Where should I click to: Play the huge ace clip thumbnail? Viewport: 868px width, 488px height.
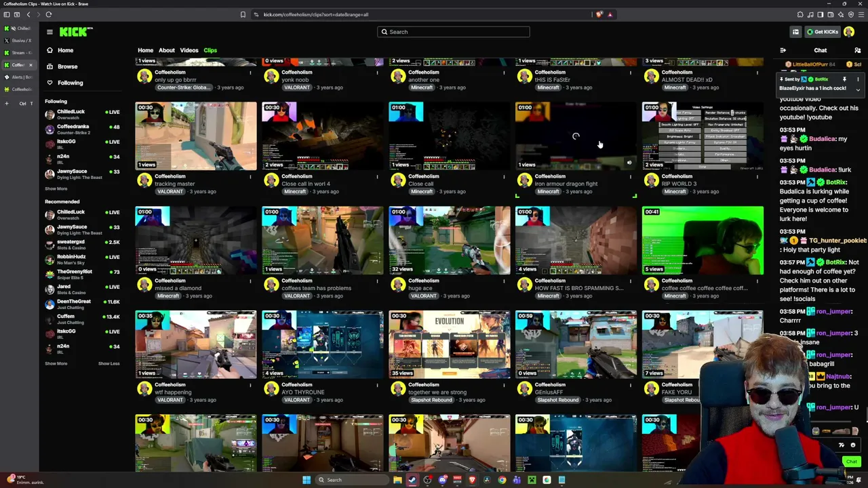pyautogui.click(x=450, y=241)
